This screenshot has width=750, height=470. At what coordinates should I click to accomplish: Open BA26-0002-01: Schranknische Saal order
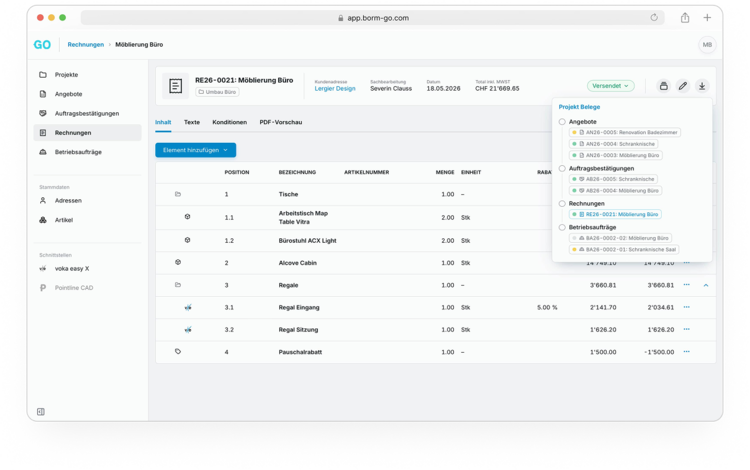624,250
